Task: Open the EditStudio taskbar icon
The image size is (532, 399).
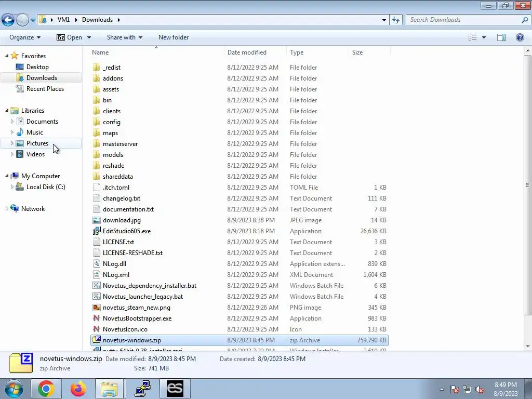Action: [175, 389]
